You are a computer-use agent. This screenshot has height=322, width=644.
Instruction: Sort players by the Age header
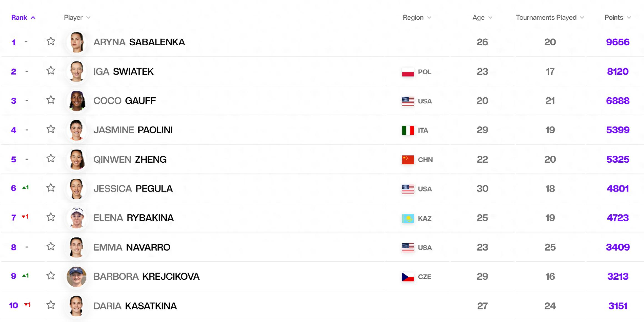point(482,18)
